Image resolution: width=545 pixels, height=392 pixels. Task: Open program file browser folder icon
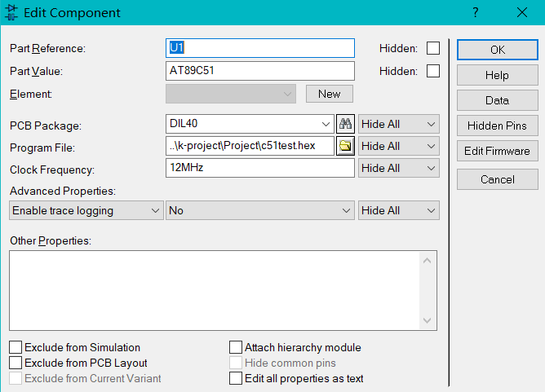click(x=345, y=146)
